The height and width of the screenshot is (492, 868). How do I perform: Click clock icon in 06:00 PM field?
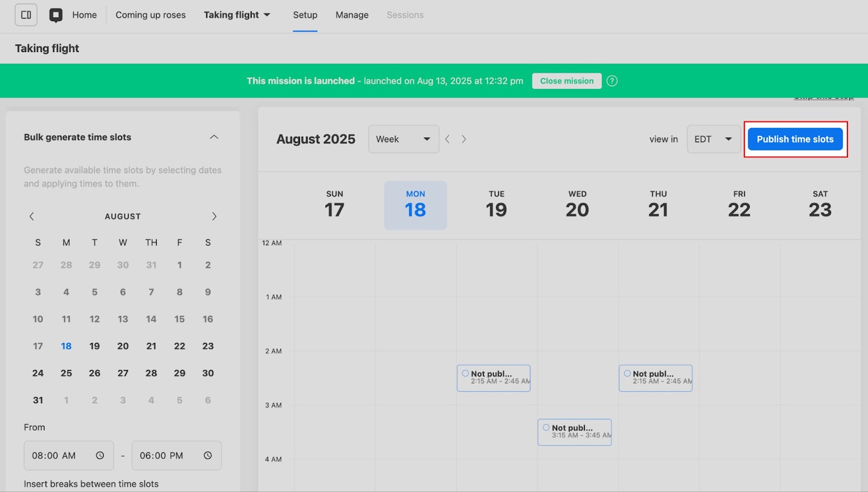pyautogui.click(x=208, y=456)
